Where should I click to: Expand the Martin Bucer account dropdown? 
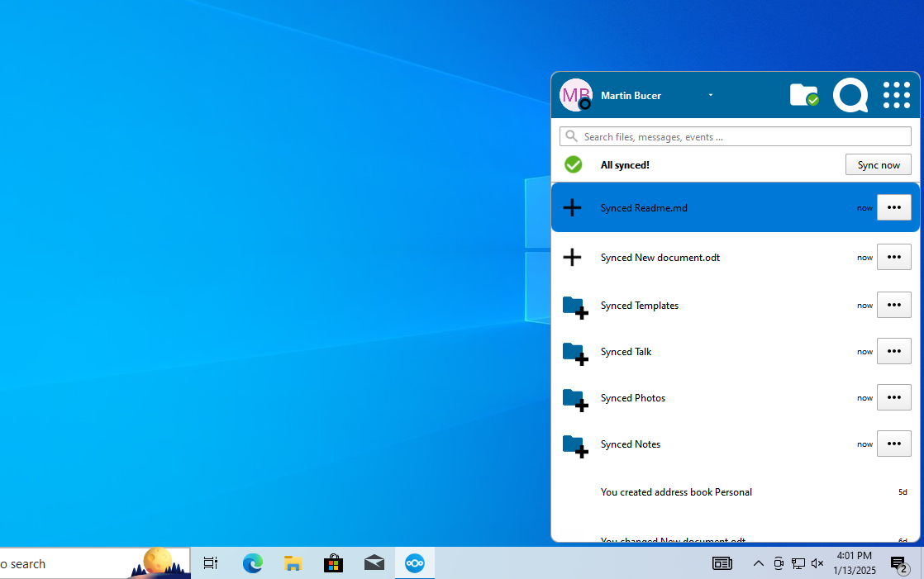coord(710,96)
